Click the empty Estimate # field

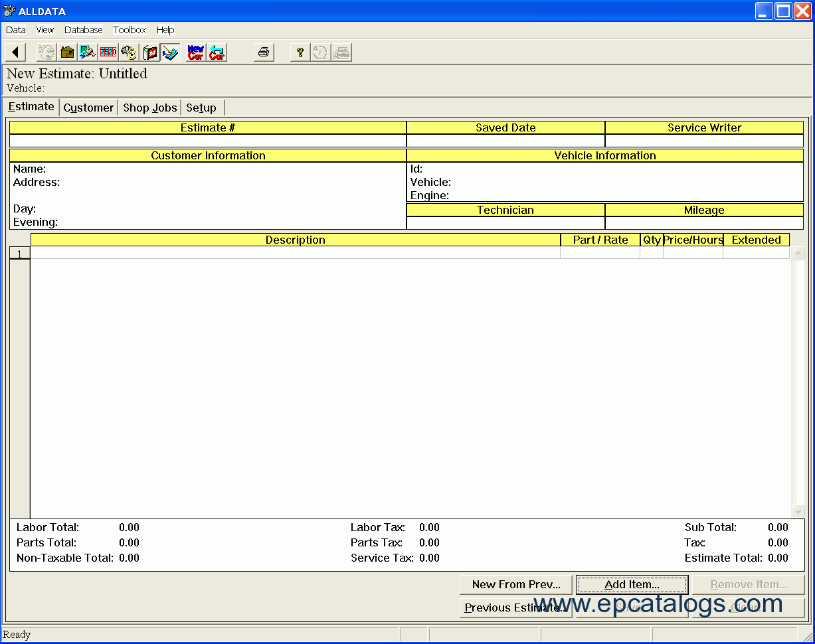(x=208, y=141)
